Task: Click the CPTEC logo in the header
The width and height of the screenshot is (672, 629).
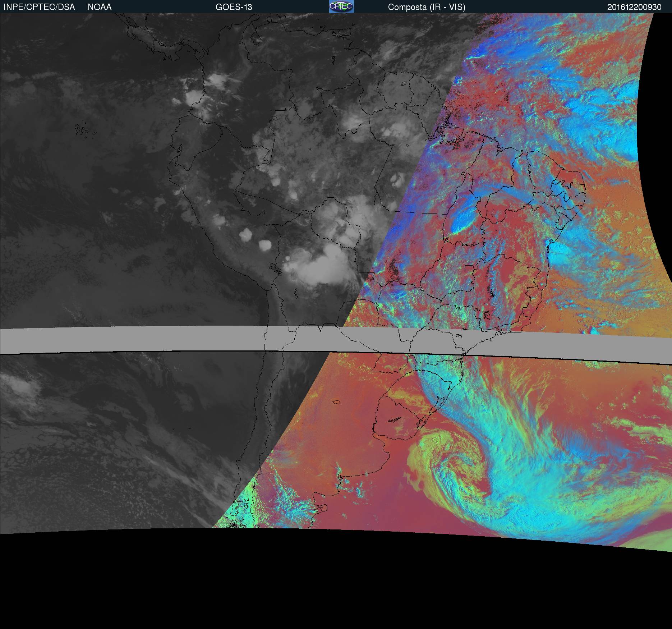Action: point(341,6)
